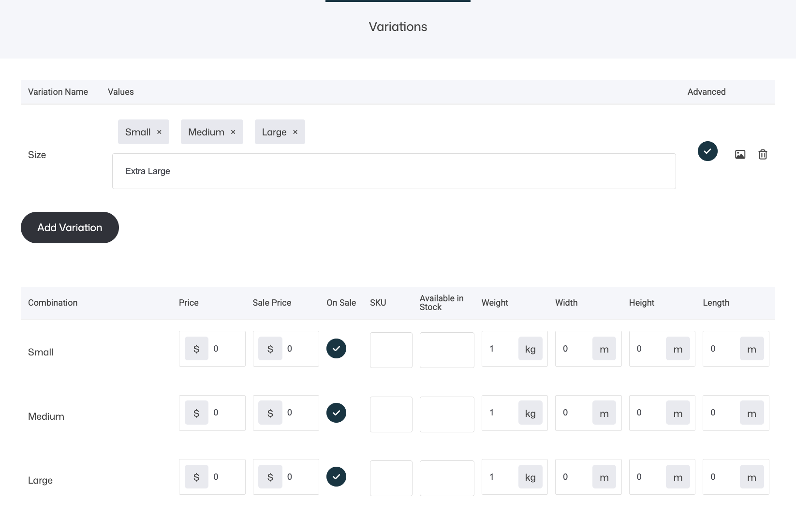Screen dimensions: 796x532
Task: Click SKU field for Large
Action: [x=391, y=478]
